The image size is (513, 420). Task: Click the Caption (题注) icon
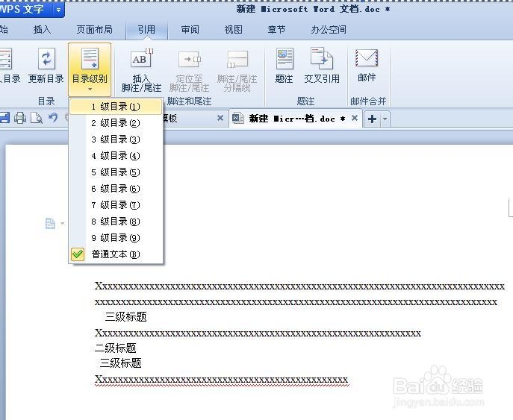point(285,59)
